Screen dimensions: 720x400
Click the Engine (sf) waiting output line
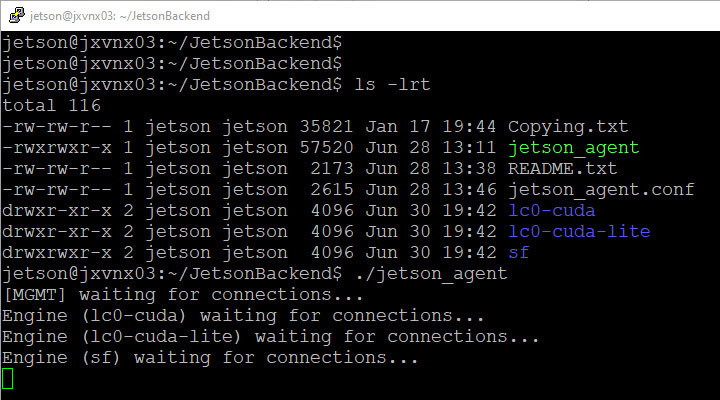click(210, 358)
